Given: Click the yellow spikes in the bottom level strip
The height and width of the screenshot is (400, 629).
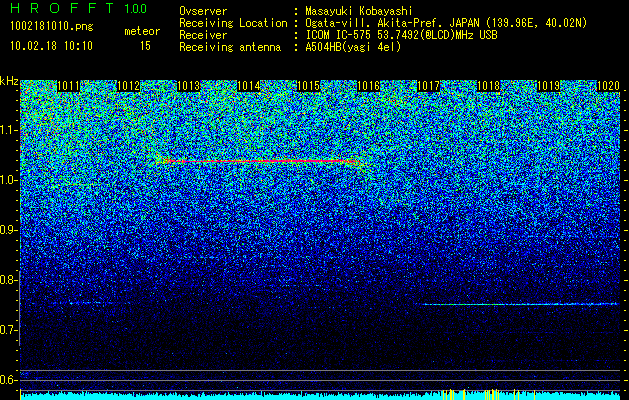Looking at the screenshot, I should pyautogui.click(x=489, y=394).
